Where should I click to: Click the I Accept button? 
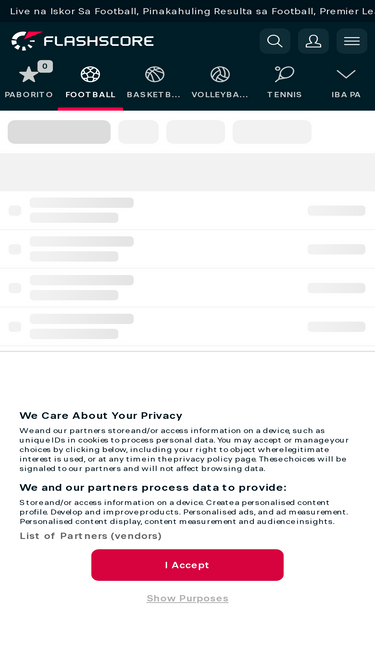point(188,565)
